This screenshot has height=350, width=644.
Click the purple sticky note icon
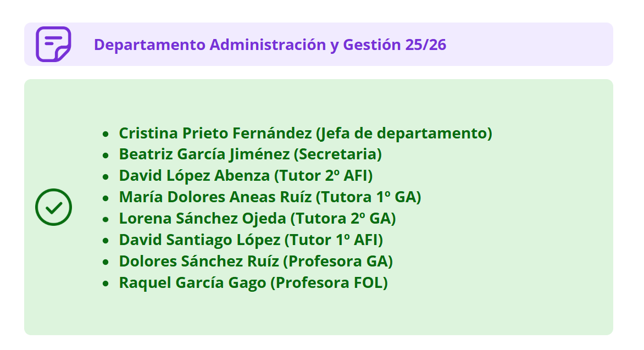coord(53,44)
